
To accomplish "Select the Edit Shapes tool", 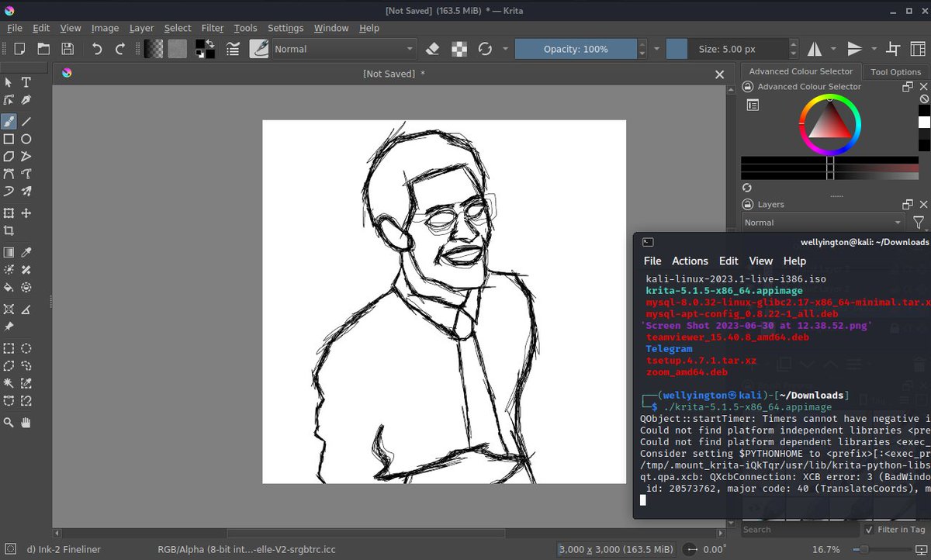I will click(x=9, y=100).
